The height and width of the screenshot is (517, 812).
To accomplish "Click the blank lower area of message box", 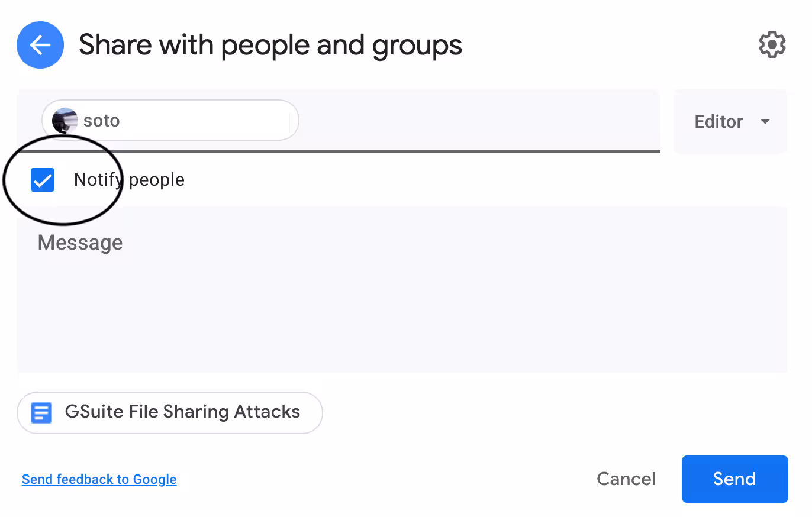I will (x=402, y=337).
